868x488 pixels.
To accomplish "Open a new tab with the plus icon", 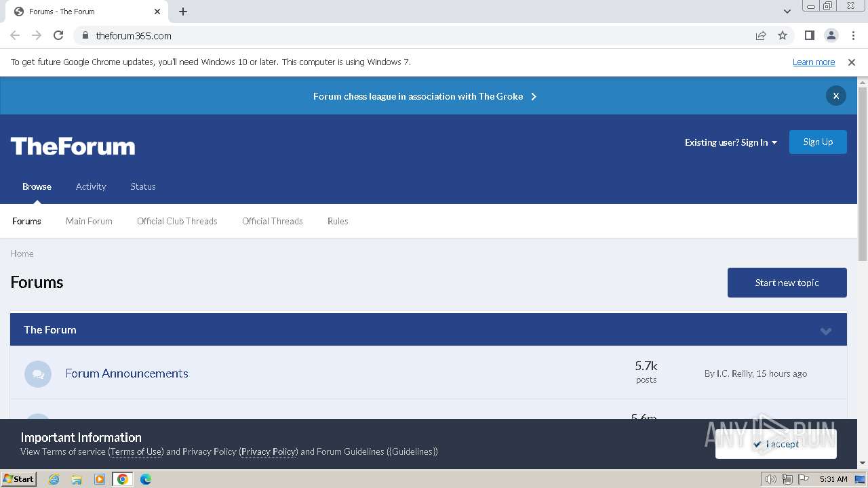I will (x=183, y=12).
